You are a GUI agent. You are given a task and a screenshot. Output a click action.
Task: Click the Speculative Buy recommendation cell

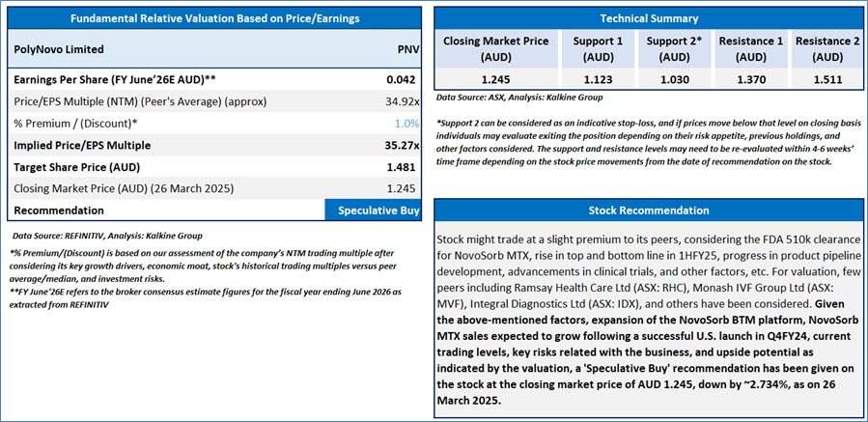pyautogui.click(x=374, y=210)
